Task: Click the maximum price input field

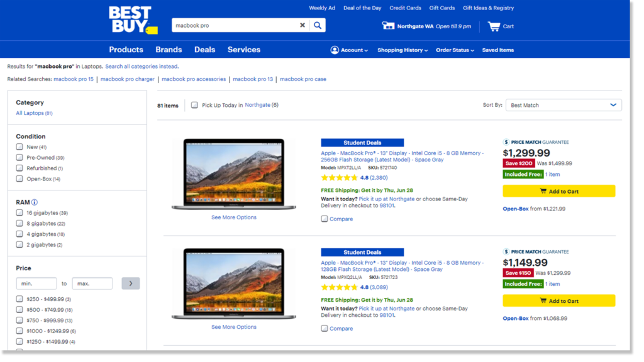Action: pyautogui.click(x=92, y=283)
